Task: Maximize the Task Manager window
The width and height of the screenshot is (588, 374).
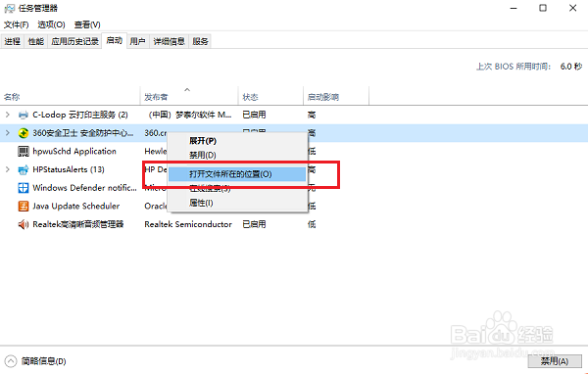Action: click(543, 8)
